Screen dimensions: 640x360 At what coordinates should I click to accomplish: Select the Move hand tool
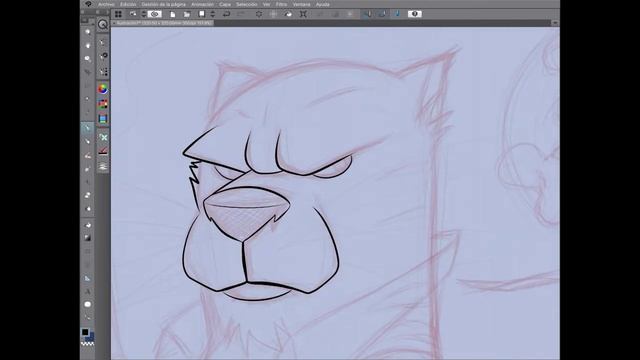click(87, 45)
